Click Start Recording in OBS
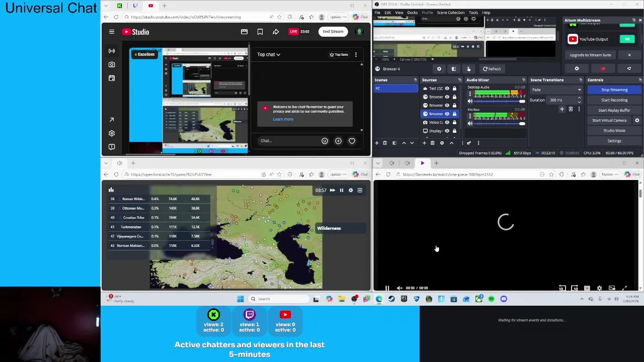The width and height of the screenshot is (644, 362). pos(614,100)
